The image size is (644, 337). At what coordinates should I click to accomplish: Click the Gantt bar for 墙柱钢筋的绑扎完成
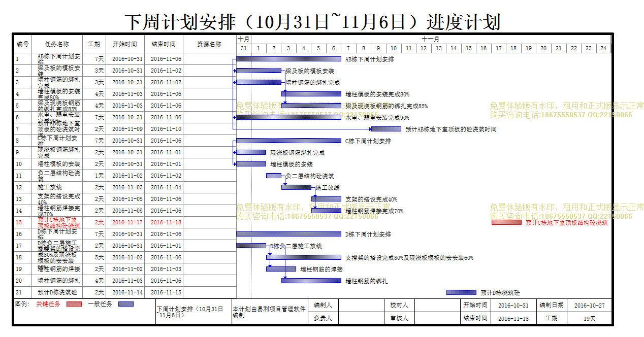pos(259,82)
